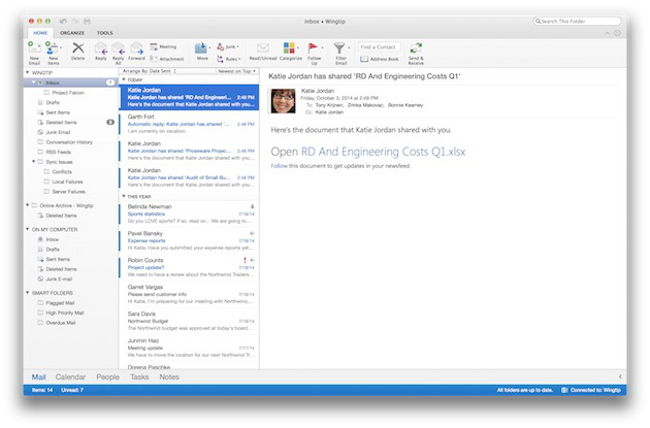Collapse the SMART FOLDERS section
Viewport: 650px width, 428px height.
[x=27, y=293]
